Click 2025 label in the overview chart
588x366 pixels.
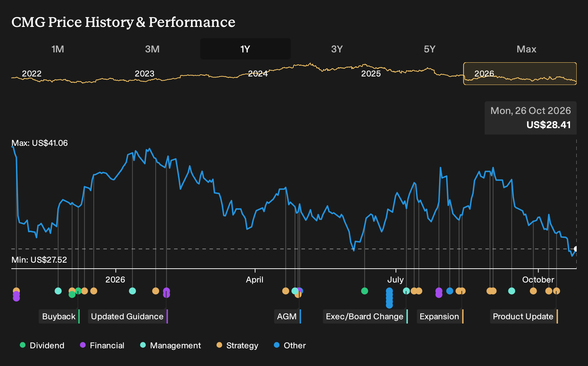(x=371, y=74)
